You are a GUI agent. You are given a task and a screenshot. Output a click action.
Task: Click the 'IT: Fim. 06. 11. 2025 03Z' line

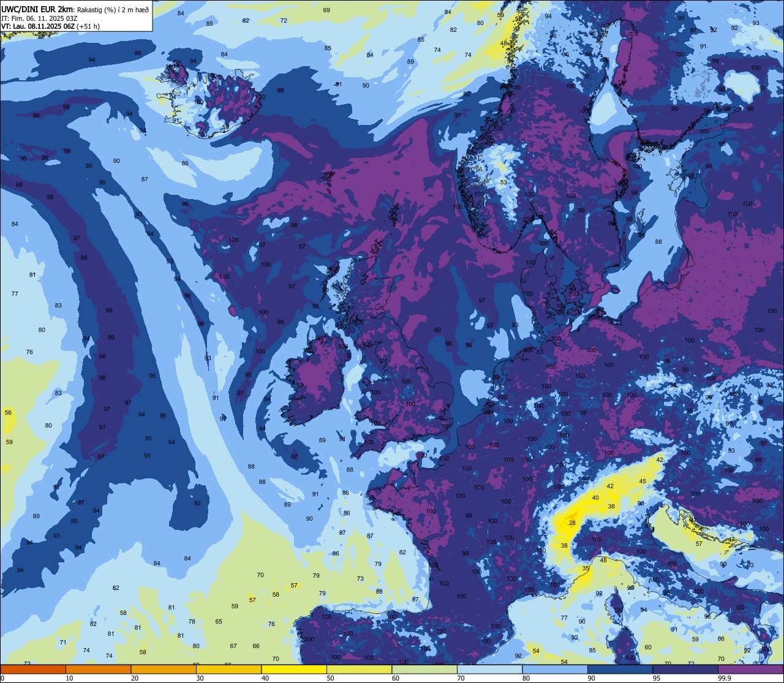pos(39,18)
